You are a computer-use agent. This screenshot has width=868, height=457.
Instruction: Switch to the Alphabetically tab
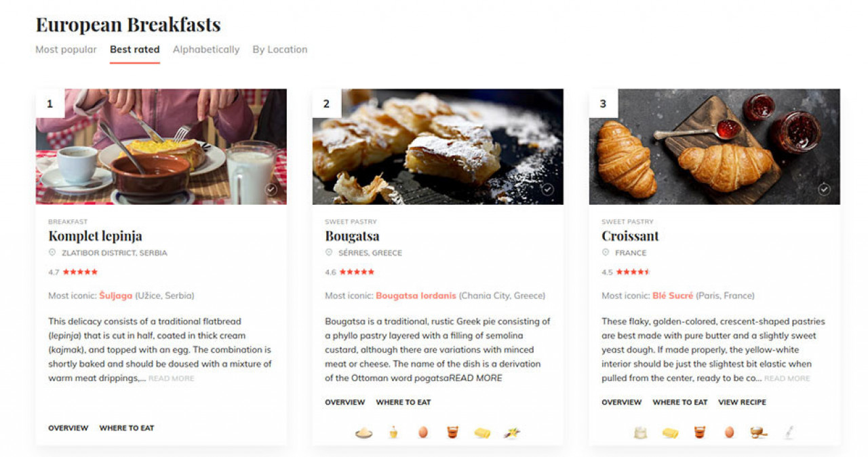pyautogui.click(x=206, y=49)
